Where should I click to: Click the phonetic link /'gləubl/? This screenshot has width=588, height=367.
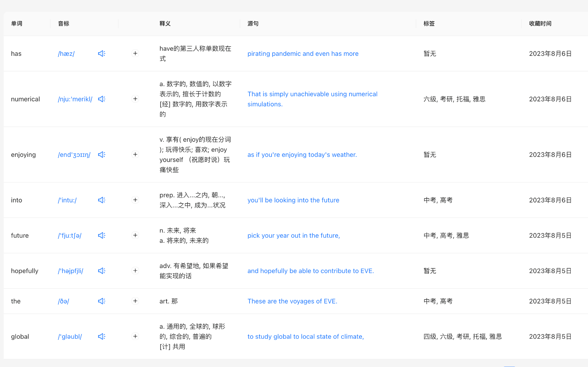(70, 337)
